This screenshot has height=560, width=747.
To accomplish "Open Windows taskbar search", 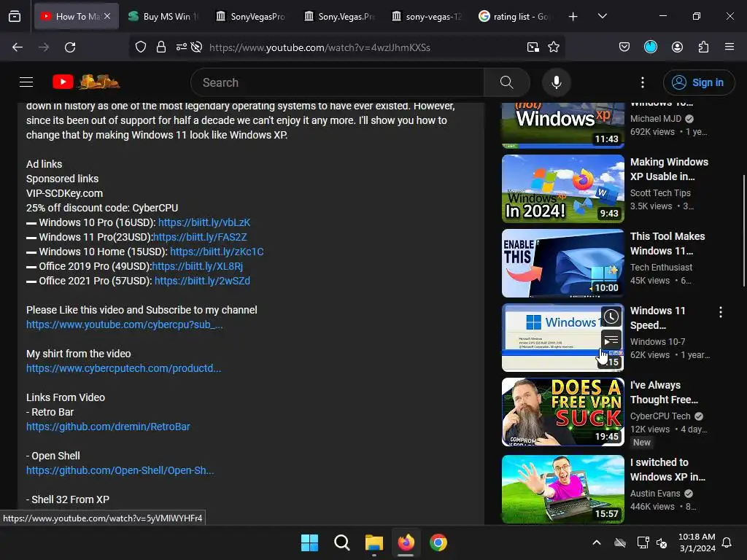I will coord(342,542).
